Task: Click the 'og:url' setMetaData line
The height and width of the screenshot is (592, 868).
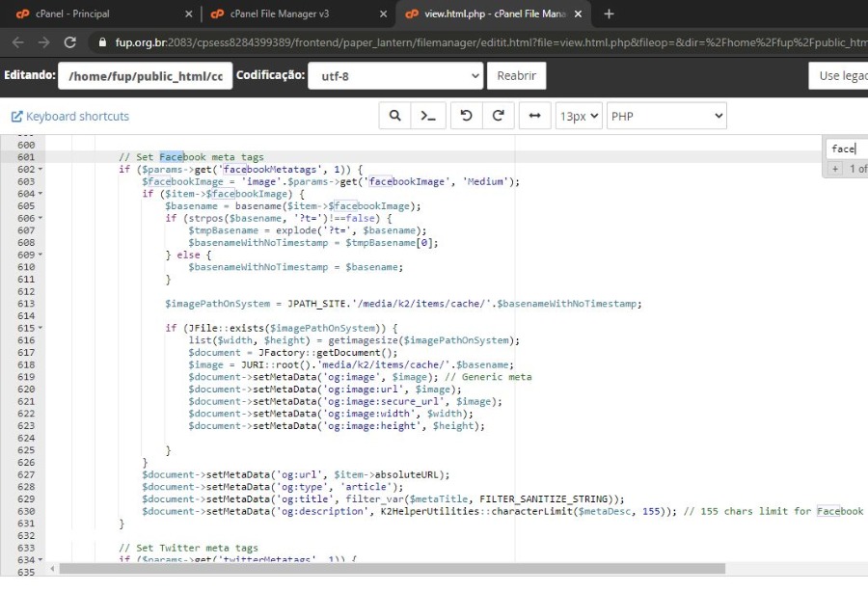Action: point(296,474)
